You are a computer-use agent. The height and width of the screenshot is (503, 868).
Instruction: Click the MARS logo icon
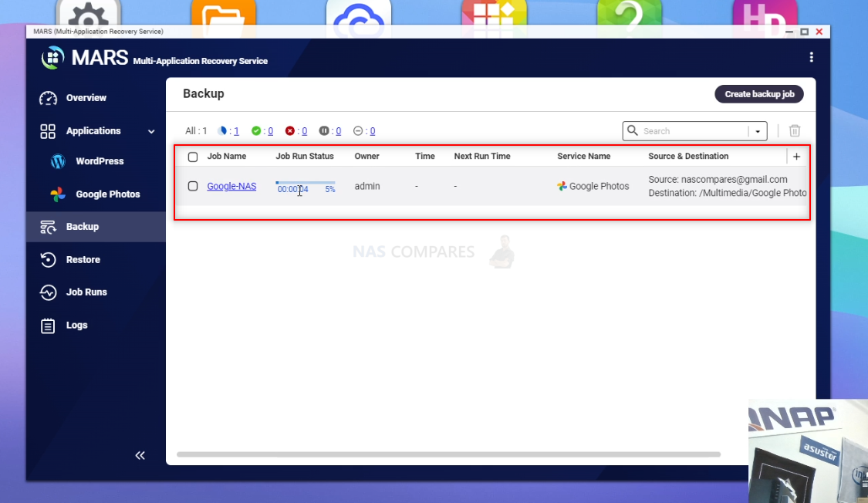pyautogui.click(x=52, y=58)
